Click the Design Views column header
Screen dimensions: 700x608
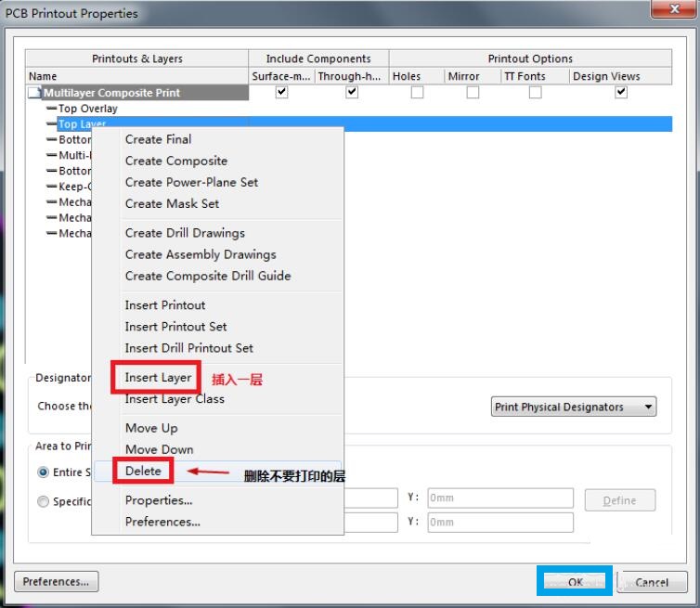(x=621, y=76)
